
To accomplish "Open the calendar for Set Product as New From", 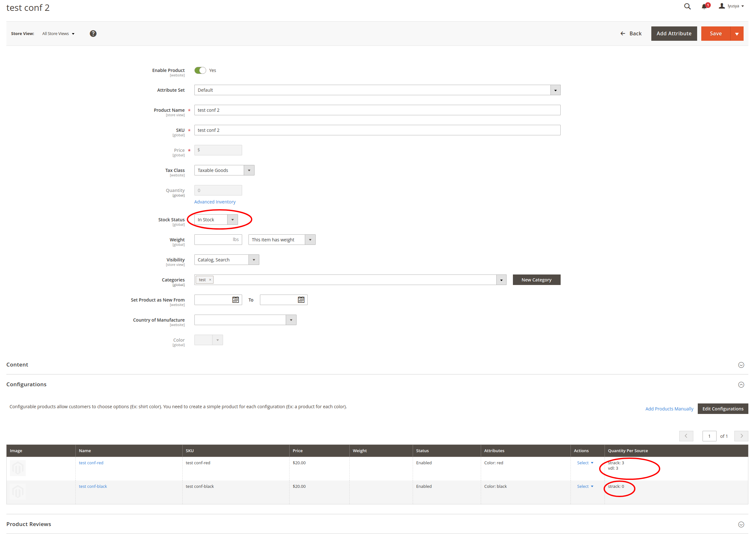I will point(235,299).
